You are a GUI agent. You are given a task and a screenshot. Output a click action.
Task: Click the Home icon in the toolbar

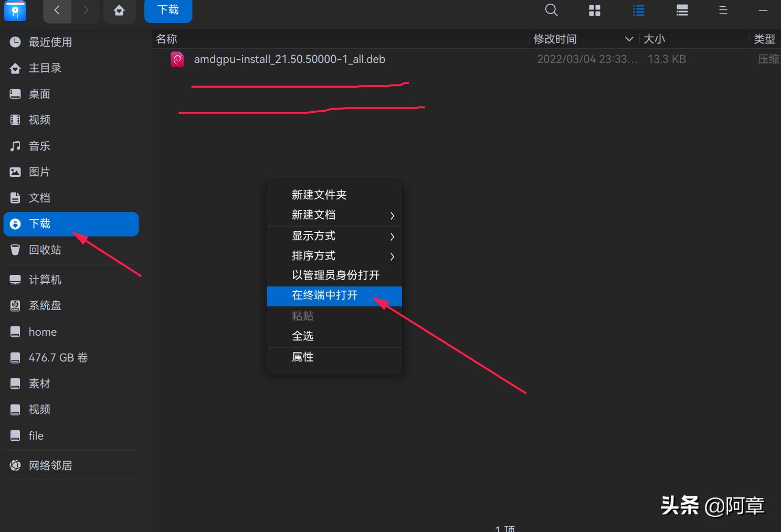click(x=120, y=10)
